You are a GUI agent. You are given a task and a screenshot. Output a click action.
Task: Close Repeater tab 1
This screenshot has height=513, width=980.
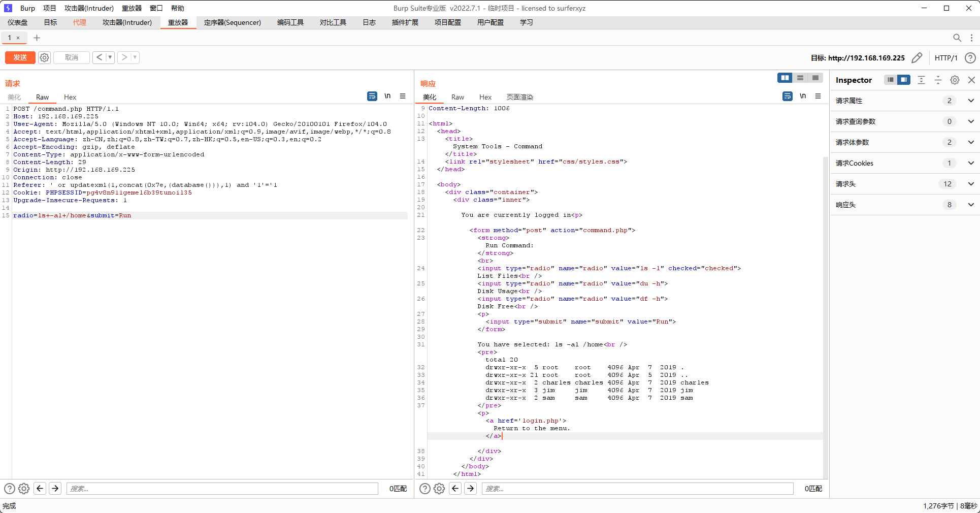click(x=18, y=38)
